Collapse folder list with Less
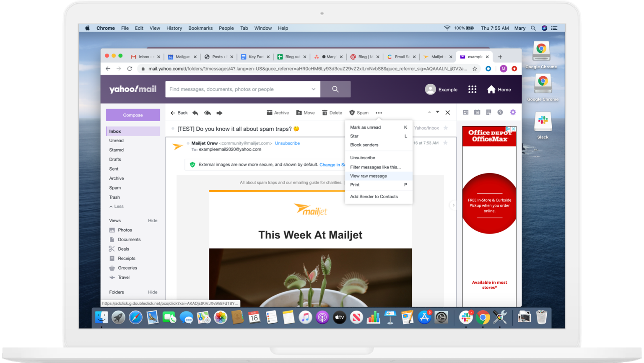The image size is (644, 363). click(117, 206)
